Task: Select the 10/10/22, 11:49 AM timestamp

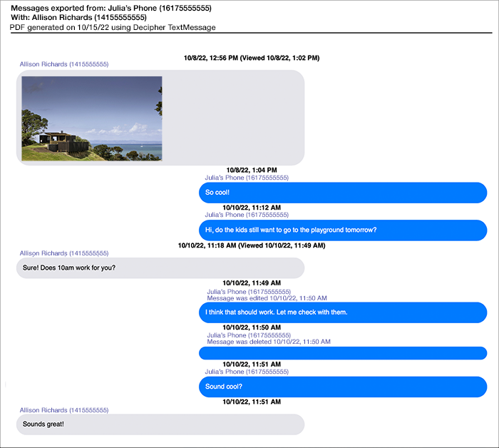Action: tap(252, 283)
